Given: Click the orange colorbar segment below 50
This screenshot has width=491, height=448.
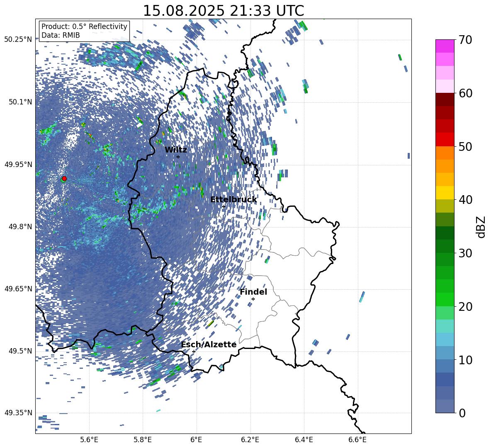Looking at the screenshot, I should coord(445,153).
